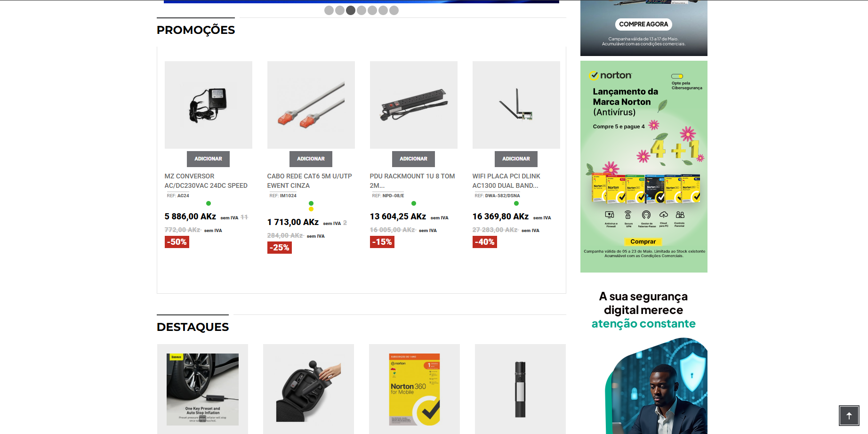Add PDU Rackmount to cart

pyautogui.click(x=413, y=159)
